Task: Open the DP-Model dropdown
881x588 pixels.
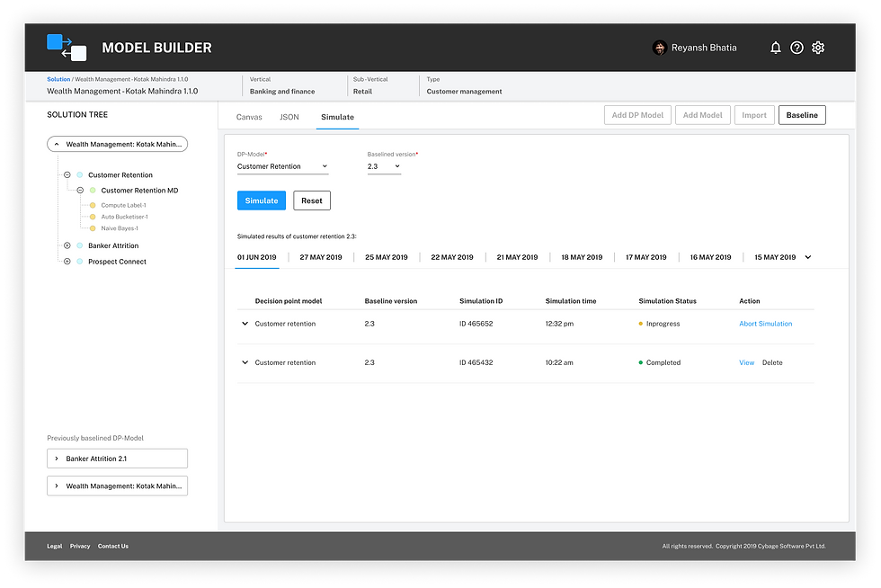Action: pos(282,166)
